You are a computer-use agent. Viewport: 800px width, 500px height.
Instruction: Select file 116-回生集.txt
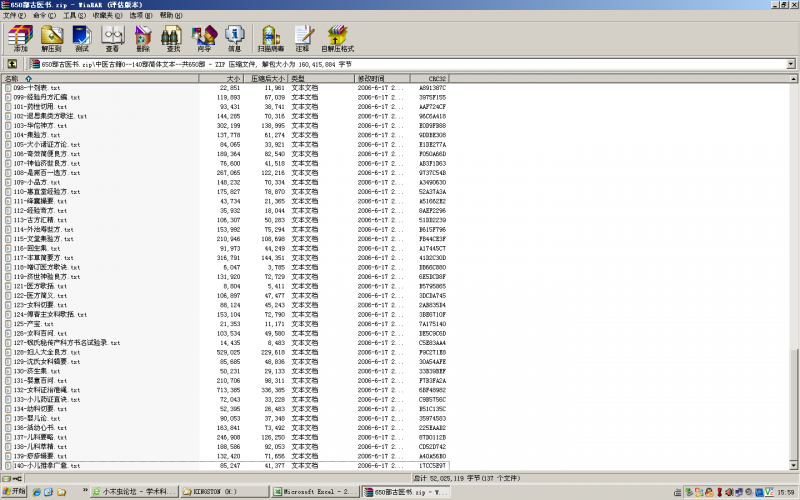[37, 248]
